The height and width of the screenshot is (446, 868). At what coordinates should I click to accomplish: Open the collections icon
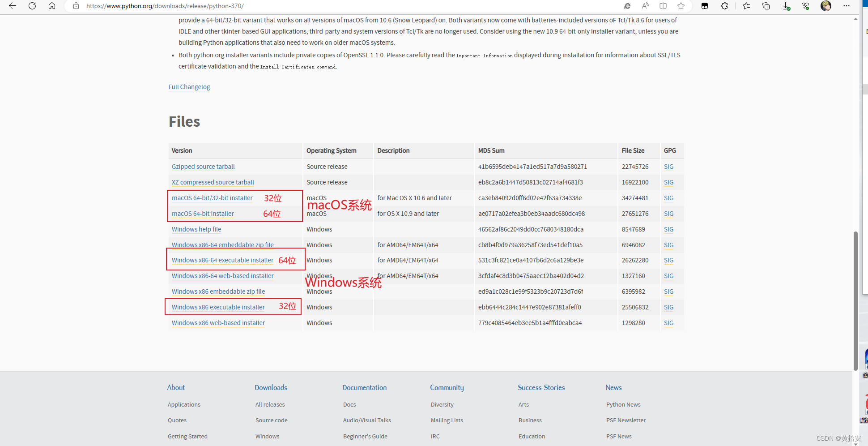[x=766, y=6]
